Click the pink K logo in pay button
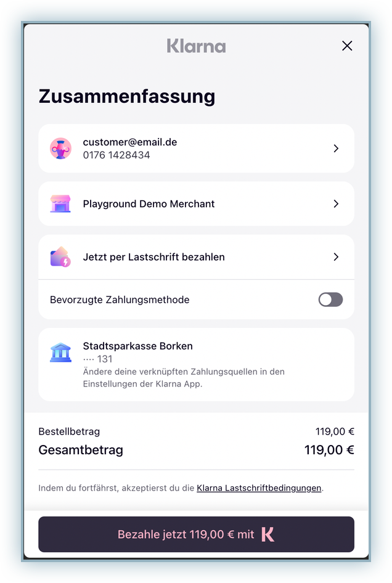This screenshot has height=583, width=392. point(267,534)
